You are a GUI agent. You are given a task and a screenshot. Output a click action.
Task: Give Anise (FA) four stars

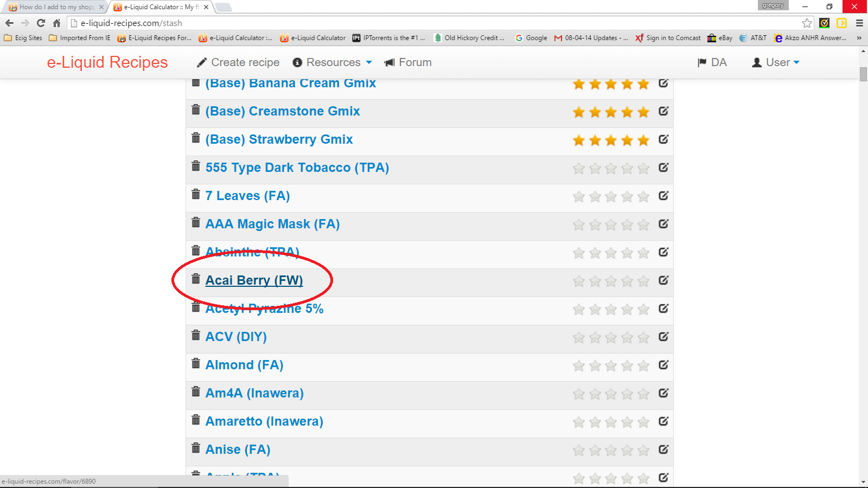pos(627,451)
